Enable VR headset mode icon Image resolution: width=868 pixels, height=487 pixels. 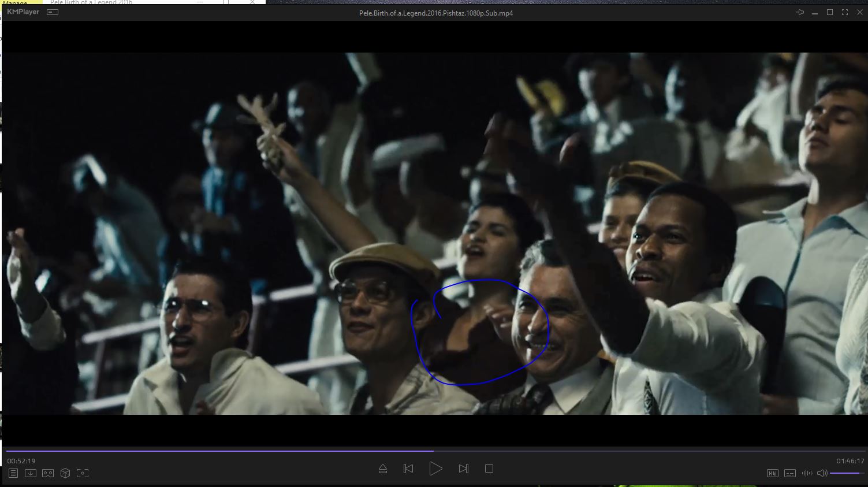pyautogui.click(x=48, y=473)
